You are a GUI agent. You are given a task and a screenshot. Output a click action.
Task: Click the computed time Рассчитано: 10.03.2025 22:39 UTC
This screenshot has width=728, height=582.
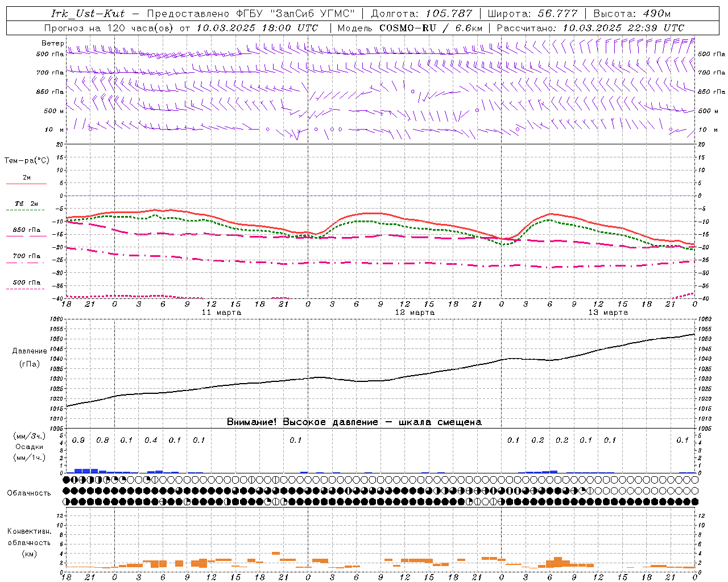(590, 28)
